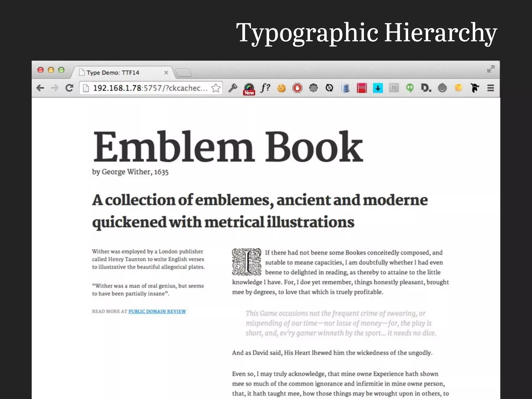
Task: Click the sidebar quote 'Wither was a man of real genius'
Action: tap(148, 290)
